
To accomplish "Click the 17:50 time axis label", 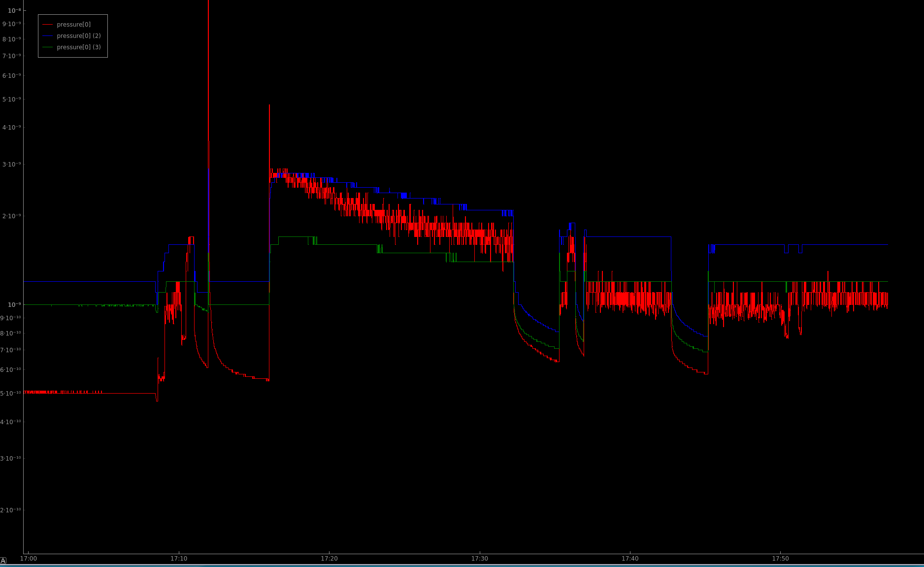I will (x=780, y=559).
